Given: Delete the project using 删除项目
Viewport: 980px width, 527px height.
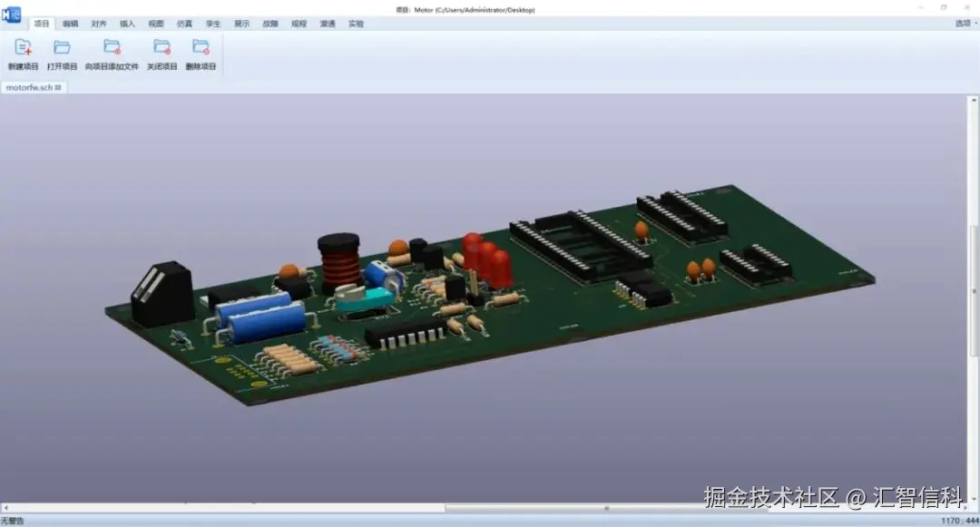Looking at the screenshot, I should pos(201,54).
